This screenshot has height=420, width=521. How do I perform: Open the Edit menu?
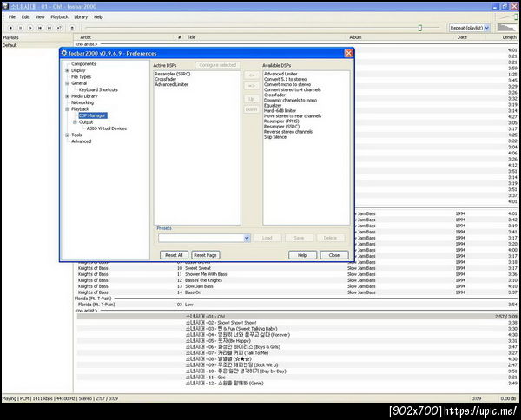[25, 17]
